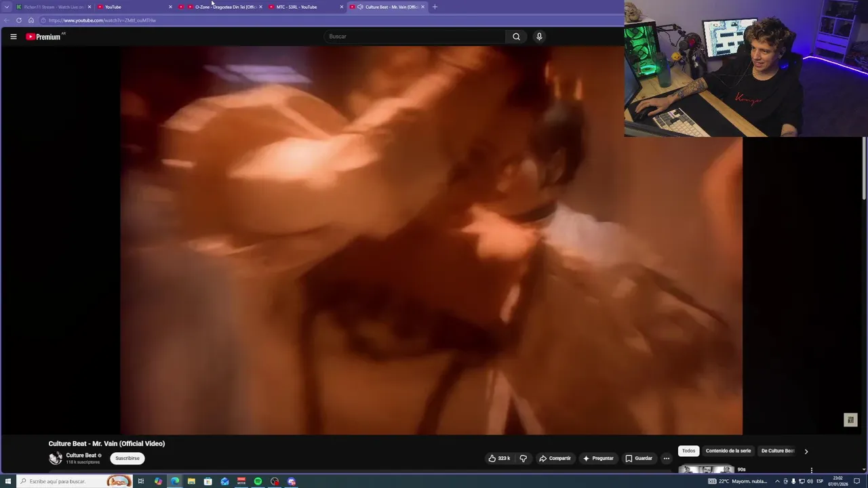Open the weather widget 22°C
The image size is (868, 488).
737,481
